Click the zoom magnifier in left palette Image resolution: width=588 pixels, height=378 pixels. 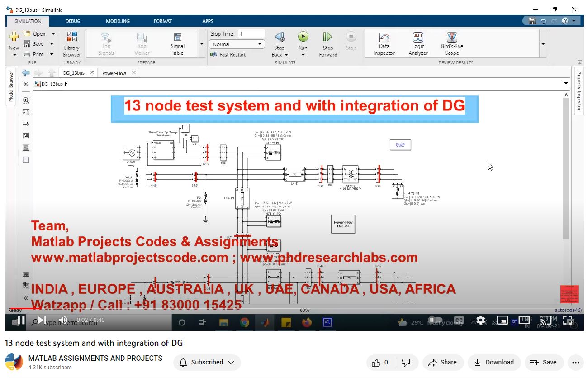[x=26, y=100]
